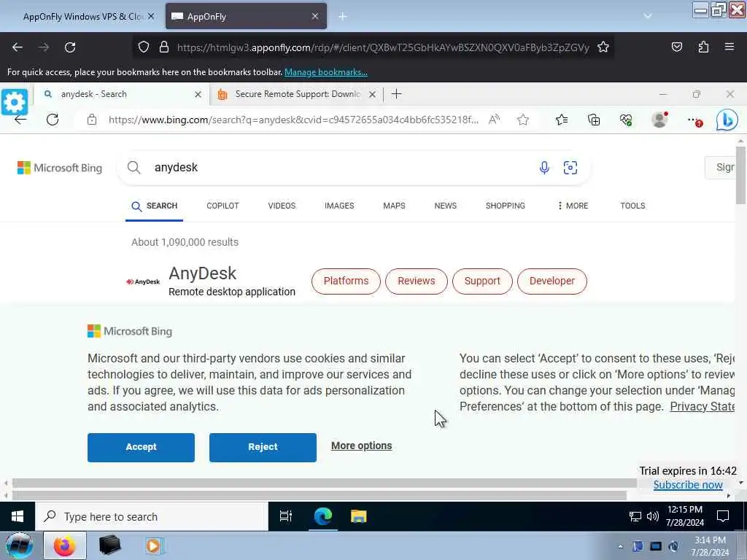Click Edge Read aloud icon

pyautogui.click(x=494, y=120)
